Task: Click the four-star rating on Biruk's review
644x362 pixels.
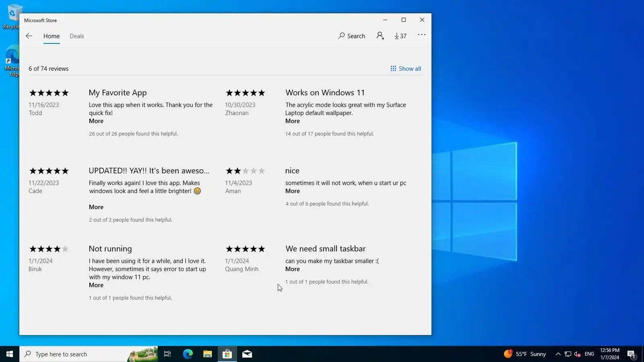Action: click(x=49, y=249)
